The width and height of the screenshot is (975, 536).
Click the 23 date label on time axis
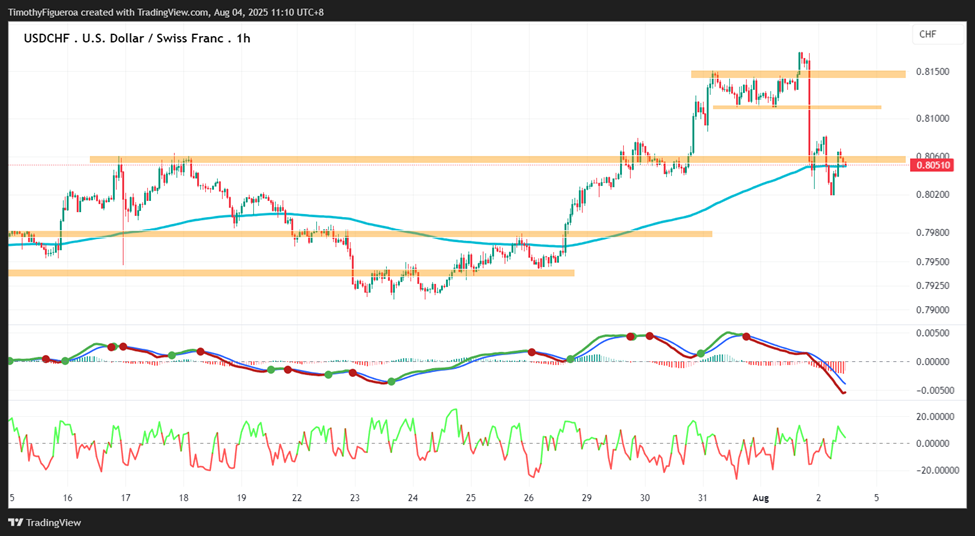[355, 498]
